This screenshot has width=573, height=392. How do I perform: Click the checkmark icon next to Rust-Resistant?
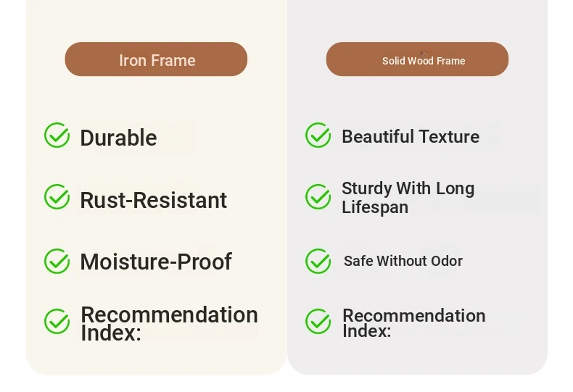(x=57, y=197)
